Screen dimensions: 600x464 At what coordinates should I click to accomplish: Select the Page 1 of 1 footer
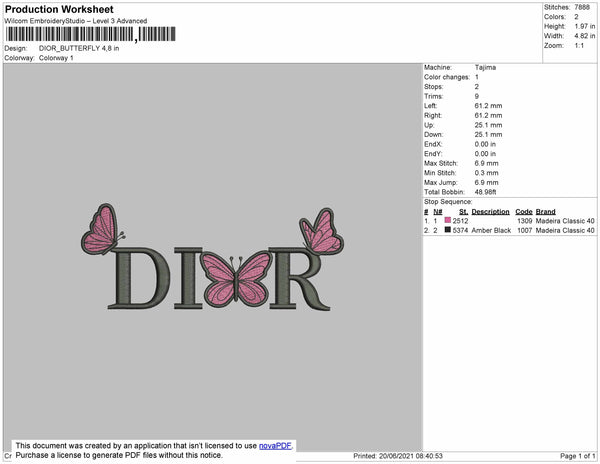(577, 456)
